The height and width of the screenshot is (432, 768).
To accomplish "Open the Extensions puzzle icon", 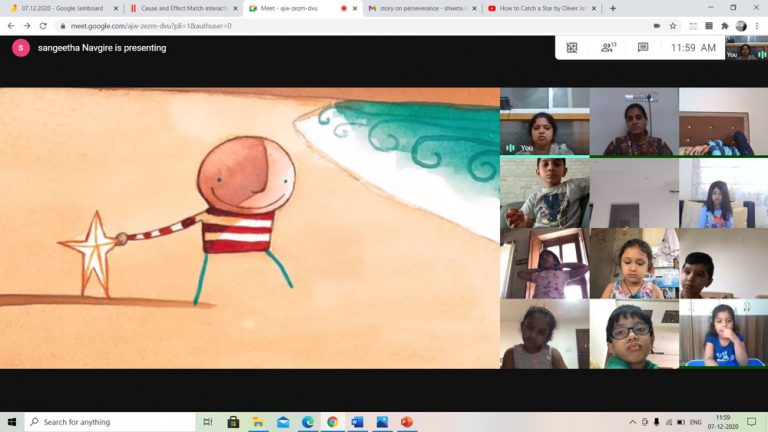I will pos(725,26).
